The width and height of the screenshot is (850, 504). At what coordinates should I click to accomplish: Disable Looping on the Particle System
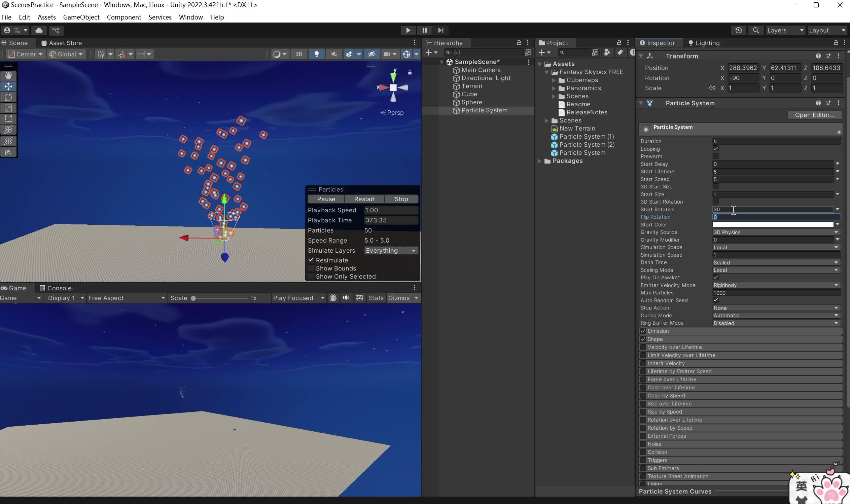coord(715,148)
